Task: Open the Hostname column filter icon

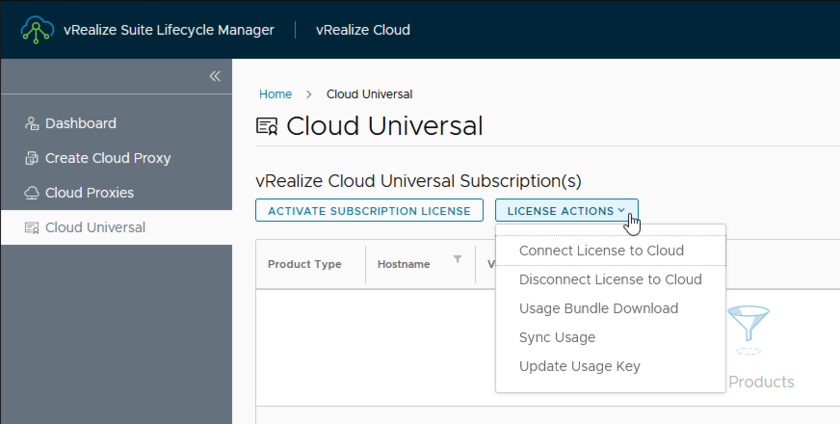Action: point(457,260)
